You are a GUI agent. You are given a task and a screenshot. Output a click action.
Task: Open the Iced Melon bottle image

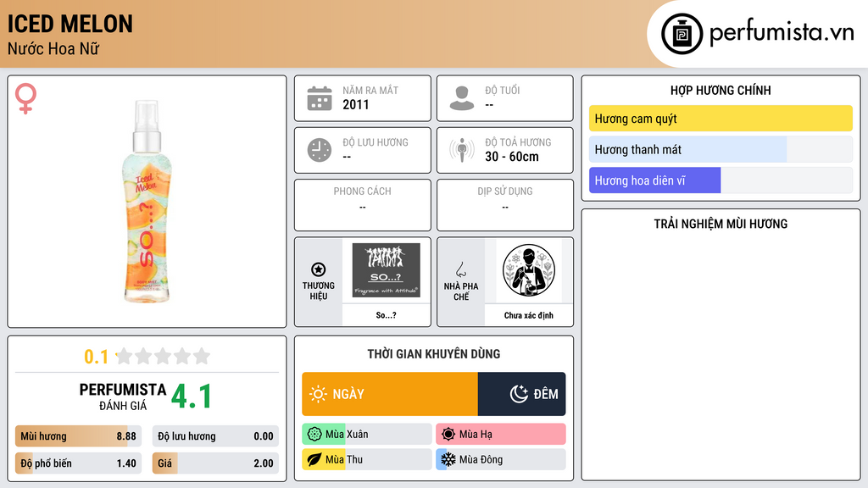[147, 202]
